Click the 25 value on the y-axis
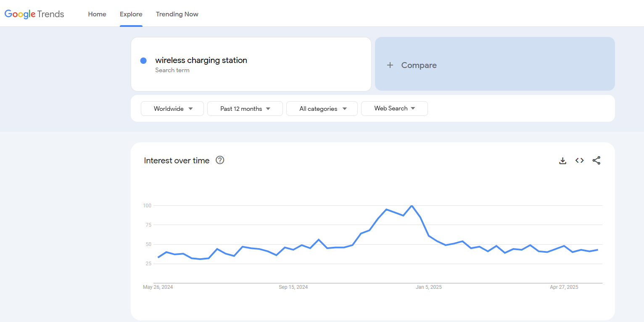The height and width of the screenshot is (322, 644). 148,264
